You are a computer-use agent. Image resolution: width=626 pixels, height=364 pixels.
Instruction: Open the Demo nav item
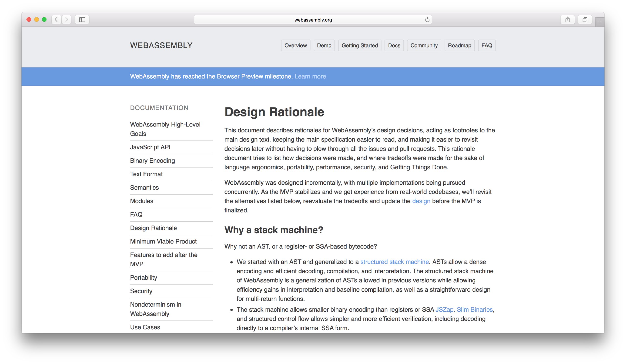(324, 45)
